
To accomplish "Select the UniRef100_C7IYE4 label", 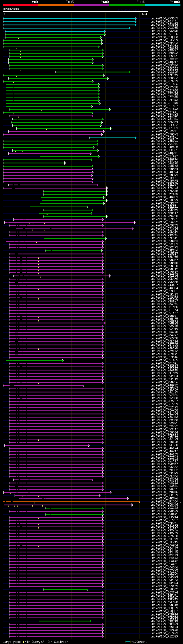I will (x=164, y=229).
